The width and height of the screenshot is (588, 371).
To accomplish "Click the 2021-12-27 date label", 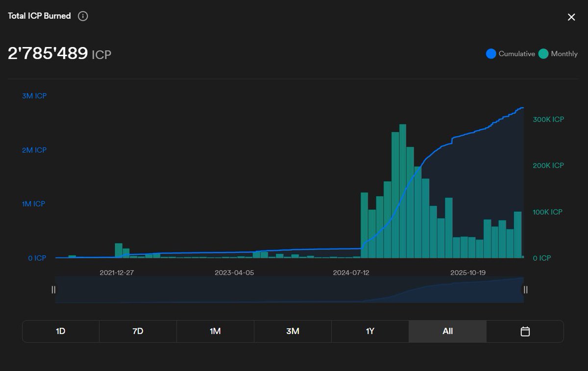I will tap(117, 273).
